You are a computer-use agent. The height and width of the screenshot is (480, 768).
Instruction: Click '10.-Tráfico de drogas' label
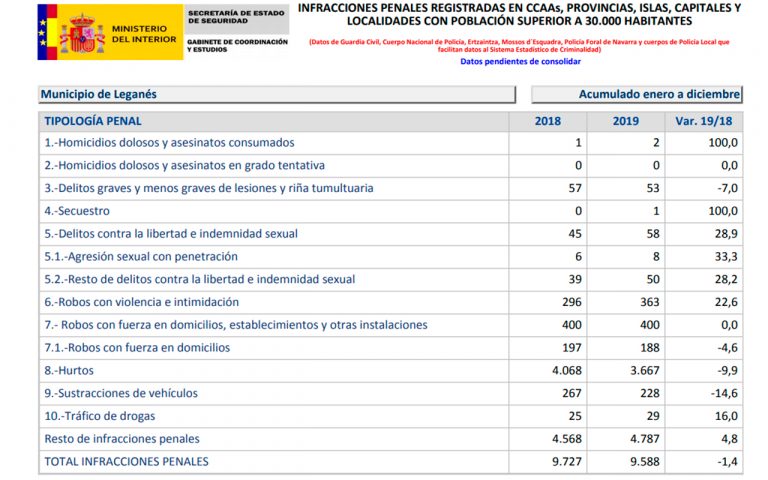tap(100, 416)
